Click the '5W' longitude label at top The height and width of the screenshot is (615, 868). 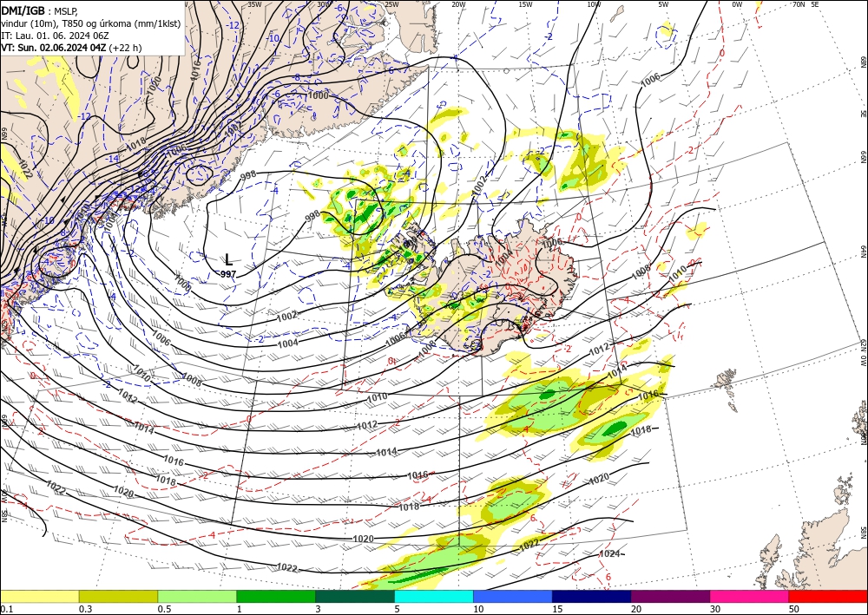tap(664, 4)
